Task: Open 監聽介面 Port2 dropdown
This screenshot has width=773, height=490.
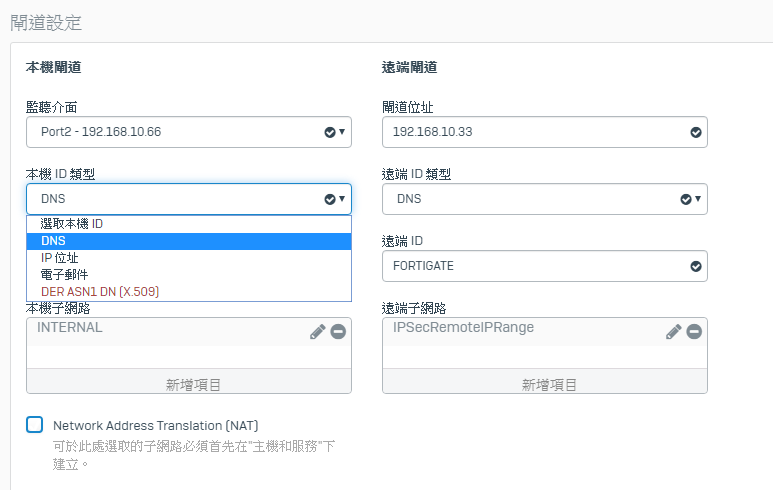Action: (x=188, y=132)
